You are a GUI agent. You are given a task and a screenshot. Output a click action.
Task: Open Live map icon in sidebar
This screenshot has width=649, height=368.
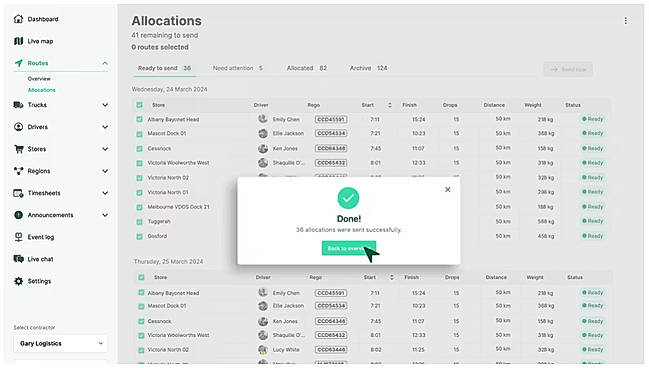pyautogui.click(x=18, y=41)
